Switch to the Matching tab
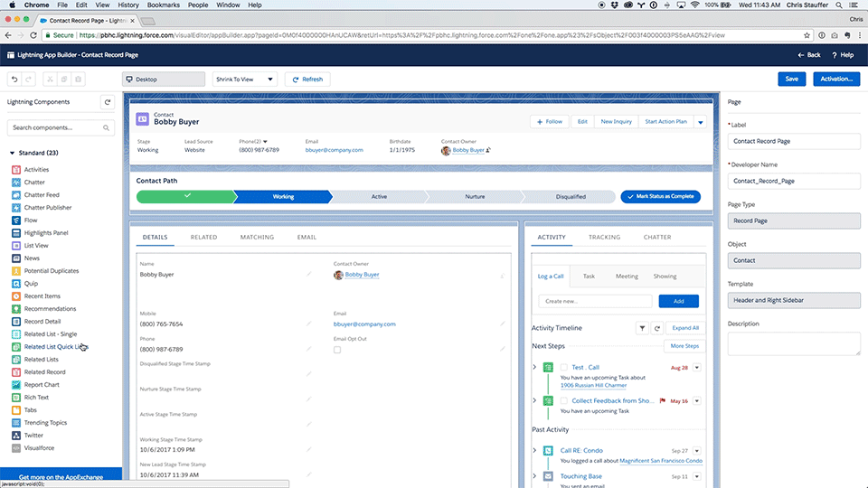868x488 pixels. tap(257, 237)
